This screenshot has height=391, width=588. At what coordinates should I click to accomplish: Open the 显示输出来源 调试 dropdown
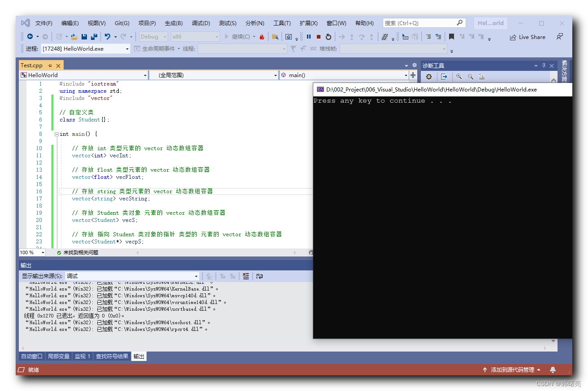tap(132, 276)
